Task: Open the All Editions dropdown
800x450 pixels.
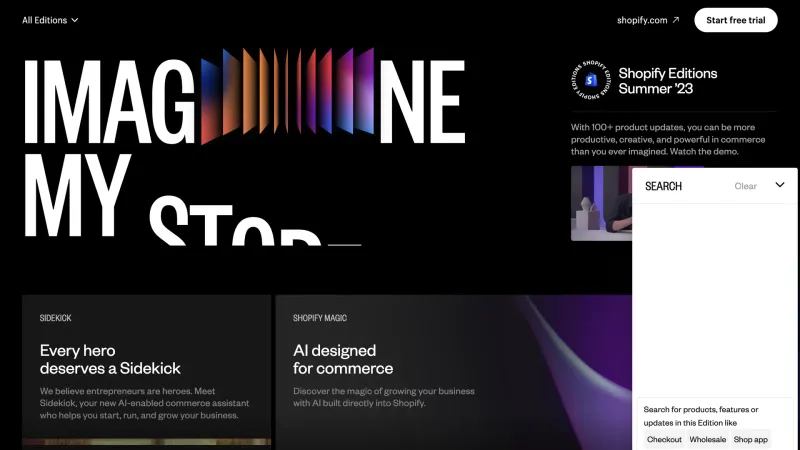Action: tap(50, 20)
